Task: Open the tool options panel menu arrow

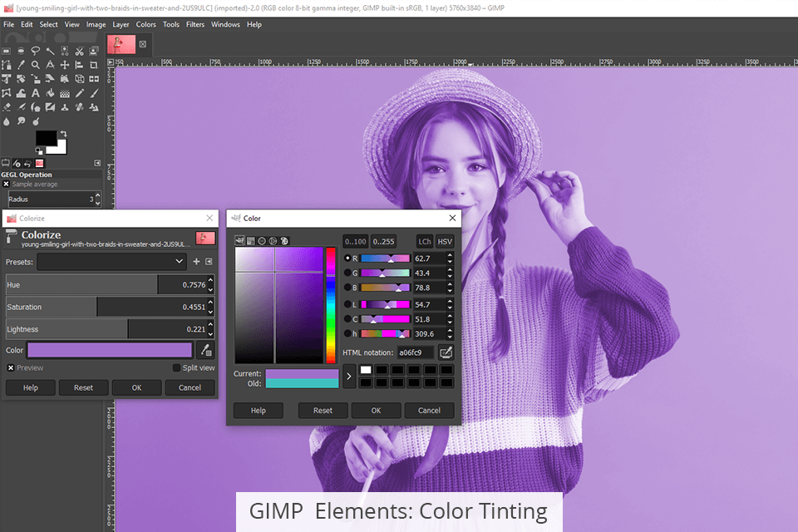Action: pyautogui.click(x=97, y=163)
